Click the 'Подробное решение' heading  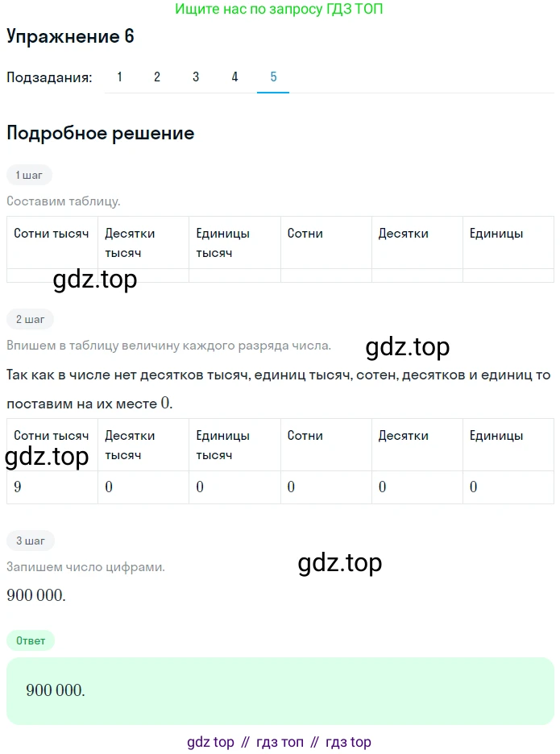(x=101, y=133)
